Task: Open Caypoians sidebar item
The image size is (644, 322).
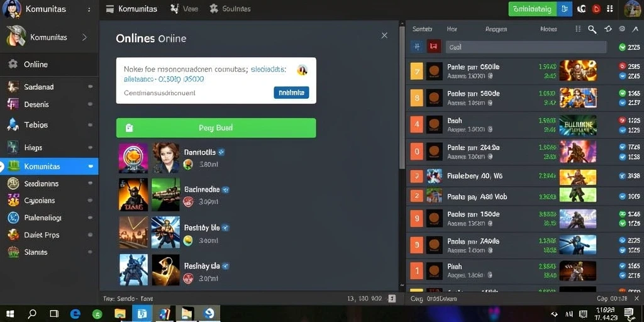Action: pyautogui.click(x=49, y=201)
